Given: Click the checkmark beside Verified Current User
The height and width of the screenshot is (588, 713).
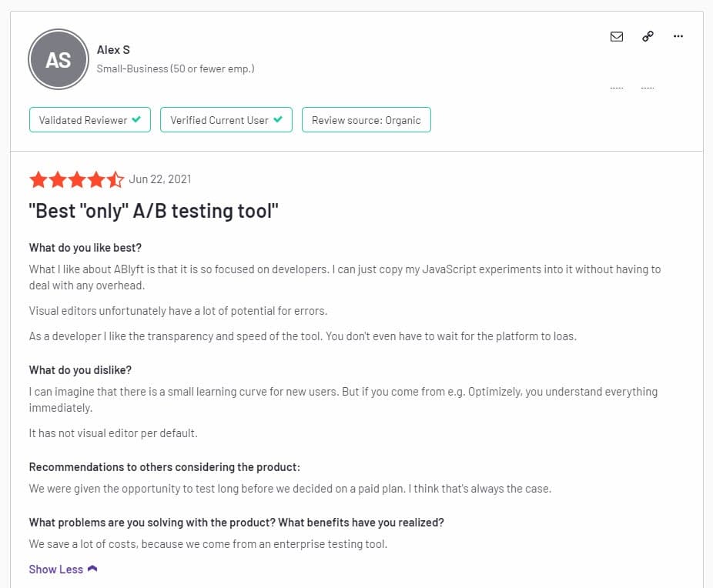Looking at the screenshot, I should click(278, 120).
